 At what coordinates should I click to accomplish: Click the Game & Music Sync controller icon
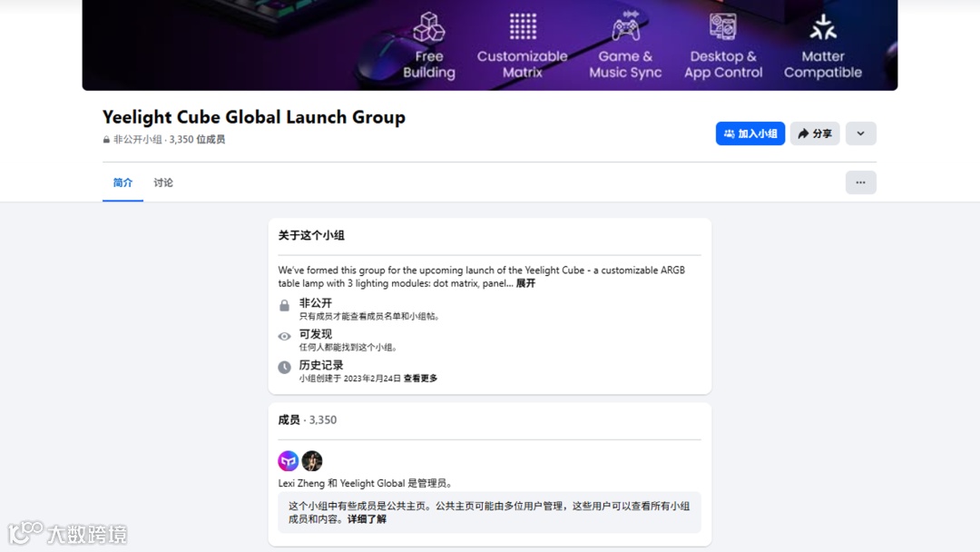coord(625,25)
